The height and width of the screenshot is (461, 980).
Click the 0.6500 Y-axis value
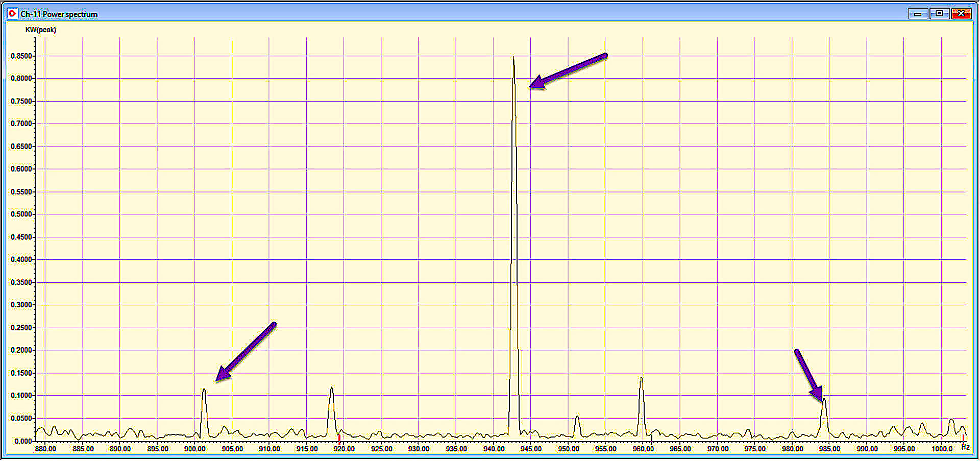[21, 147]
